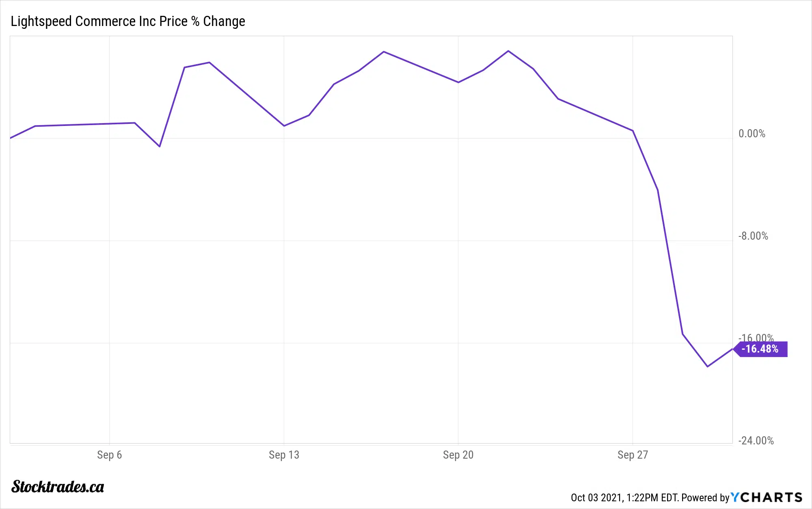Click the "Powered by" text
812x509 pixels.
click(x=705, y=498)
